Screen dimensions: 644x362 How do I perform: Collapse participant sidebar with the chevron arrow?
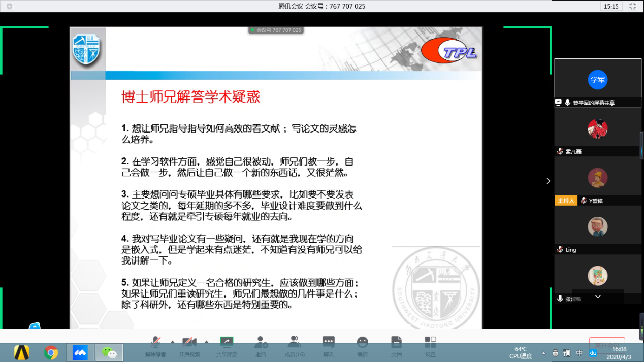tap(548, 181)
